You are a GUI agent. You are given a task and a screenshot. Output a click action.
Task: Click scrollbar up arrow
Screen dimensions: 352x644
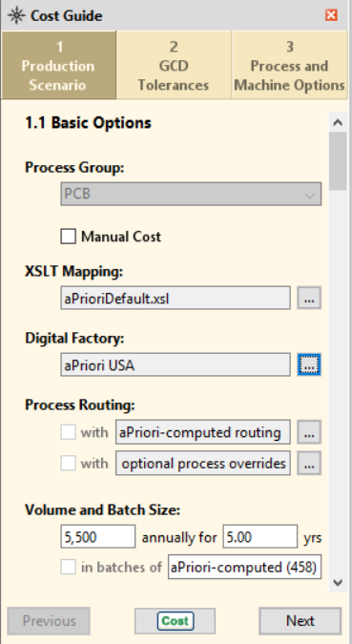(x=338, y=122)
